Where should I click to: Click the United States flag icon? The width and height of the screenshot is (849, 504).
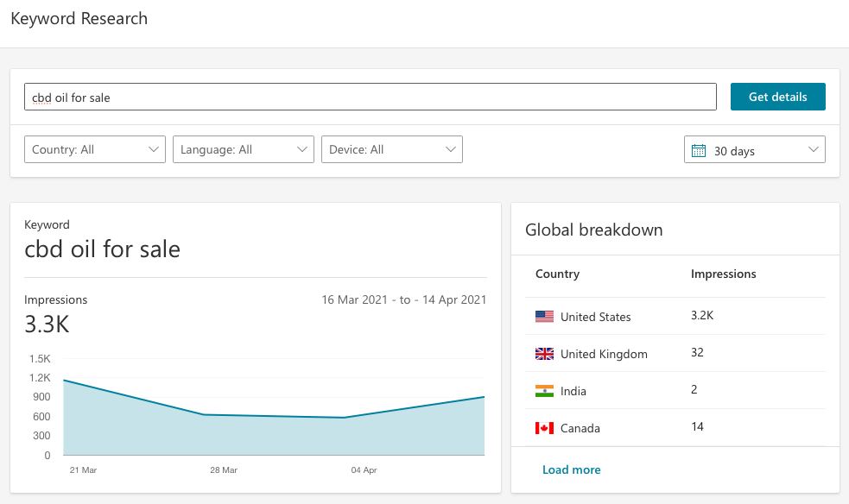click(544, 317)
